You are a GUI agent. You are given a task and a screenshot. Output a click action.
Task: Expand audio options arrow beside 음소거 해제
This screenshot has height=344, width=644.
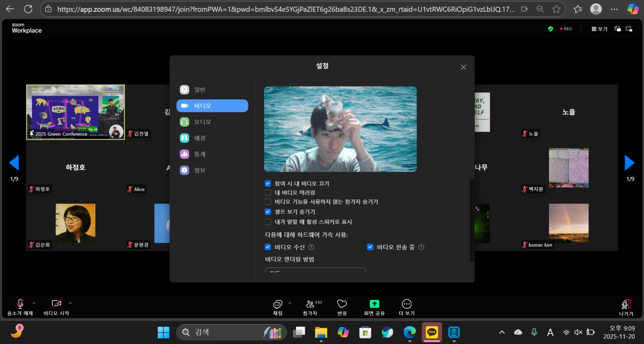[34, 303]
